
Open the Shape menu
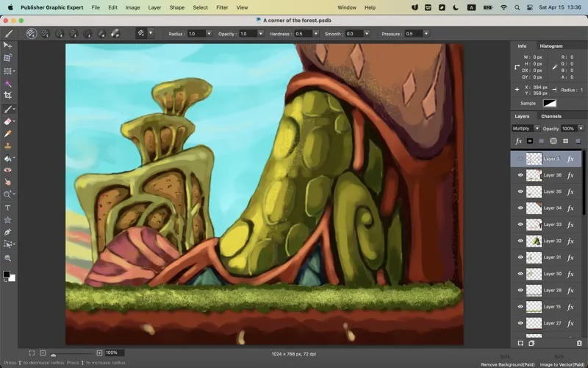click(177, 7)
